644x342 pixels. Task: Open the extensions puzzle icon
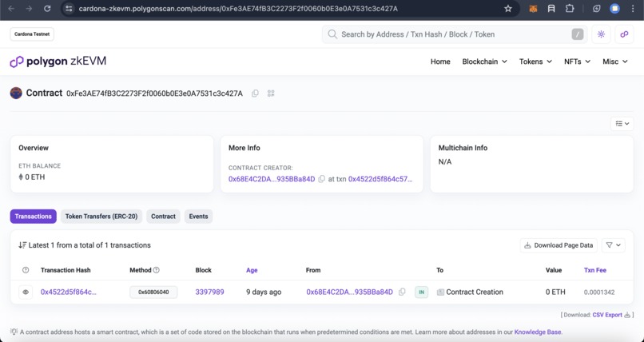(570, 8)
